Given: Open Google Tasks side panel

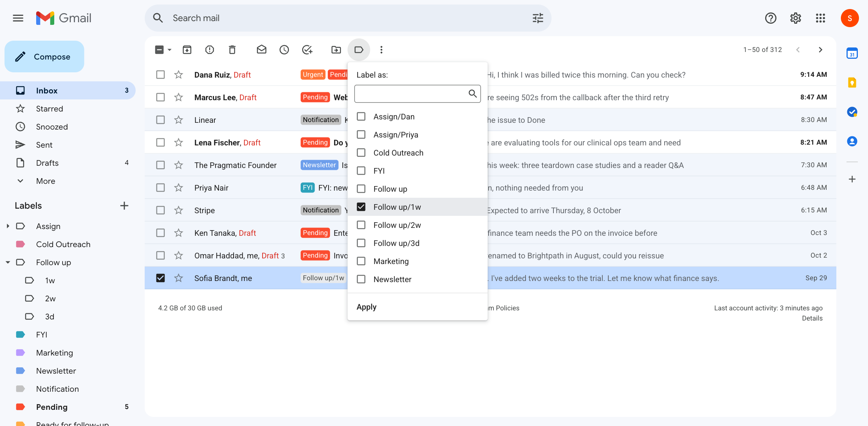Looking at the screenshot, I should point(852,112).
